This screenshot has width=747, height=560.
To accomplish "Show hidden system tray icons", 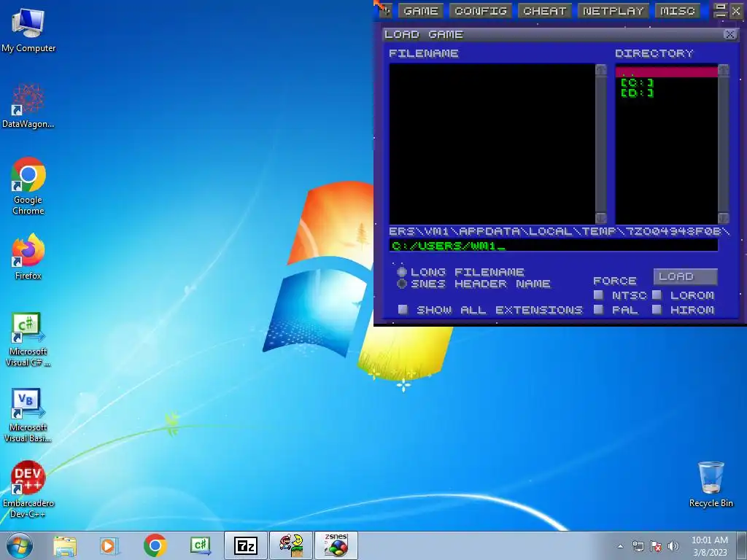I will point(620,546).
